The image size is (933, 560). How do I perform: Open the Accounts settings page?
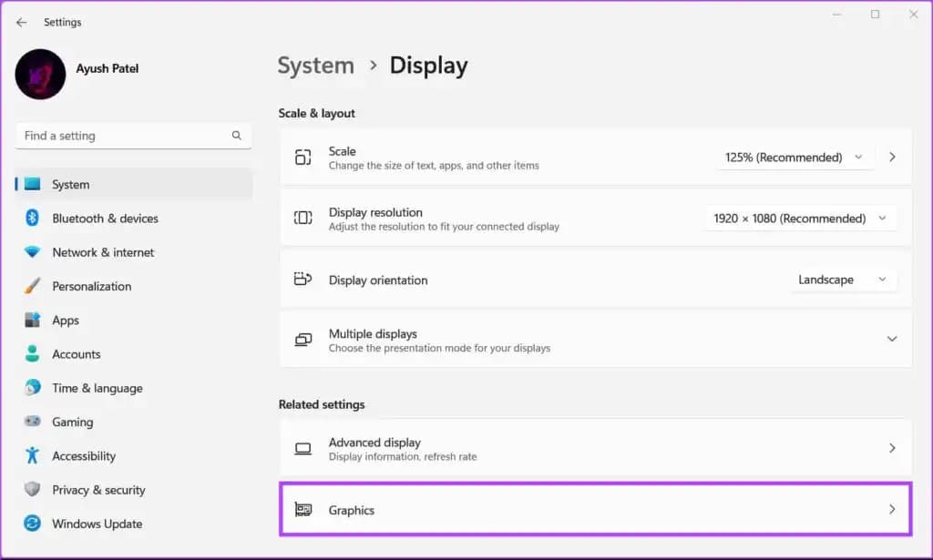(76, 354)
